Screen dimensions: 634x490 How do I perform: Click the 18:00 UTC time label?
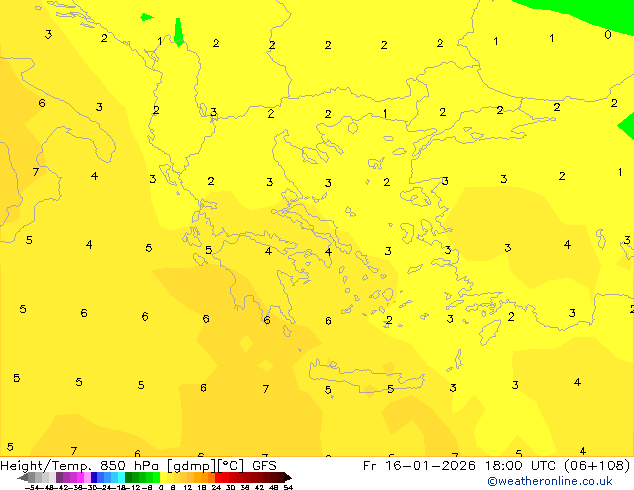click(x=522, y=466)
